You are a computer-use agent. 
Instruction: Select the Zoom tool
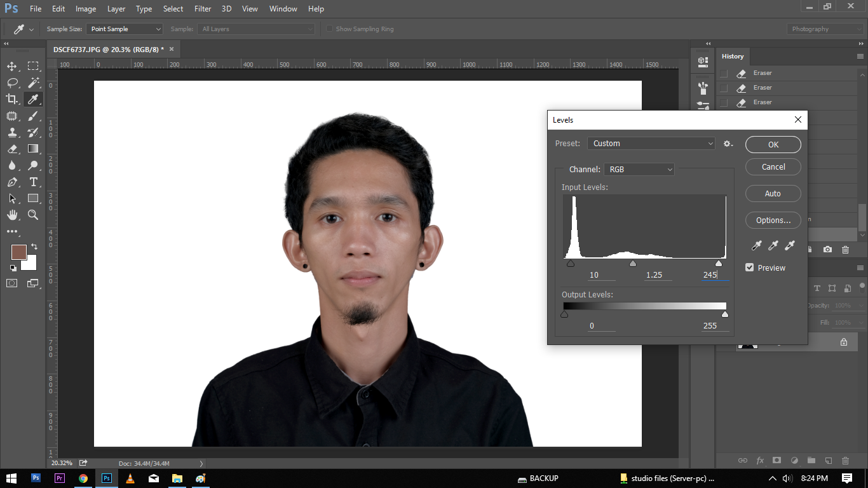coord(33,215)
